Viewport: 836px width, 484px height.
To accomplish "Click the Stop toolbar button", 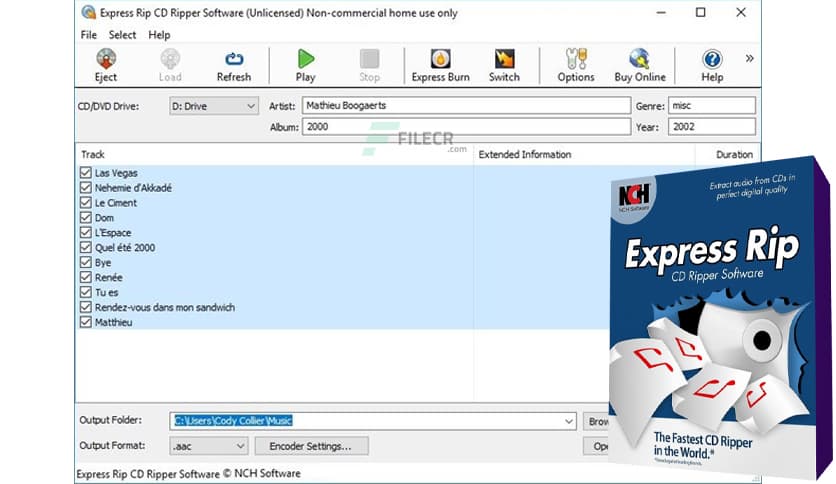I will [x=369, y=65].
